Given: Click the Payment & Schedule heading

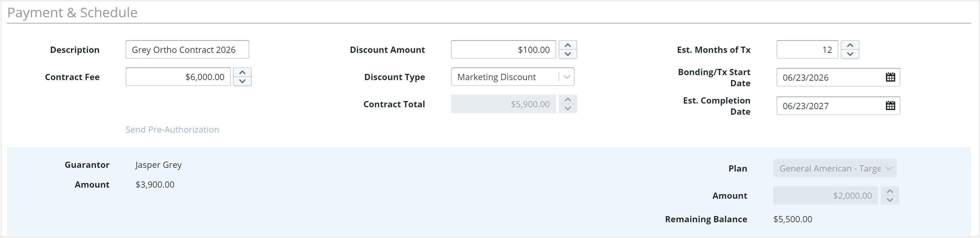Looking at the screenshot, I should [x=72, y=13].
